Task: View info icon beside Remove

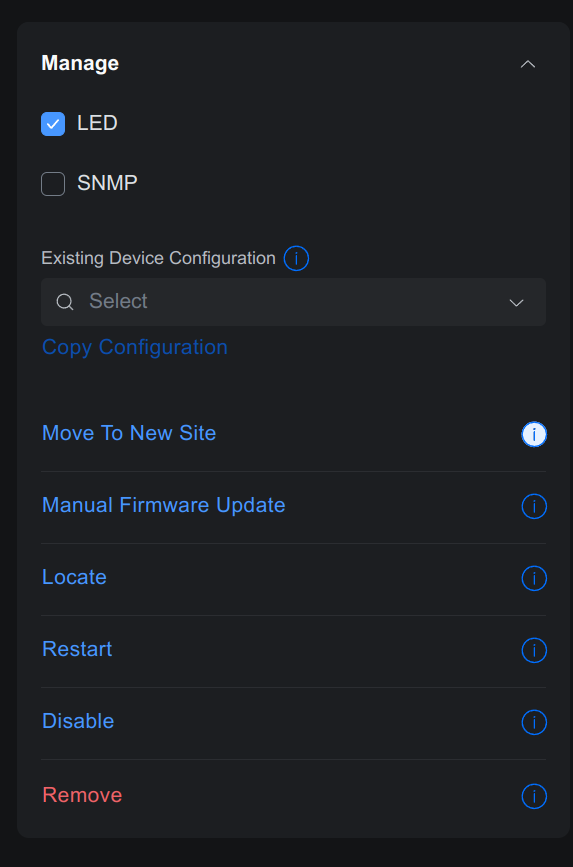Action: click(x=534, y=796)
